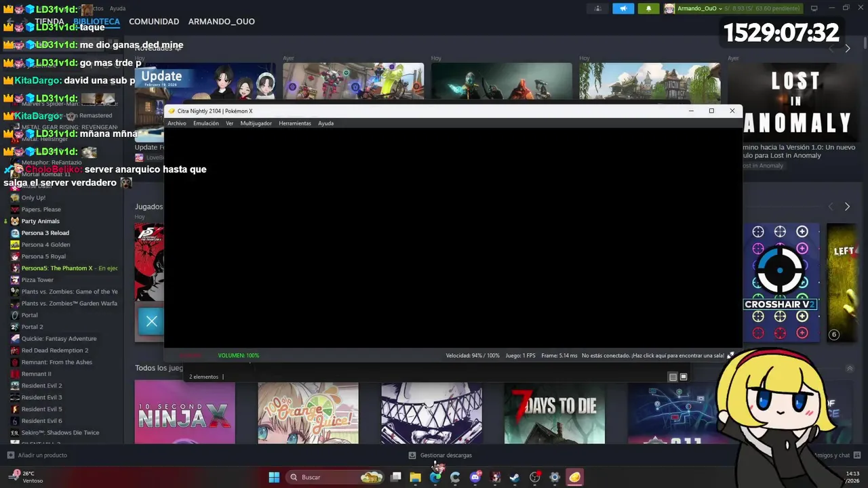Click the Citra lemon icon in taskbar
This screenshot has height=488, width=868.
[x=574, y=477]
